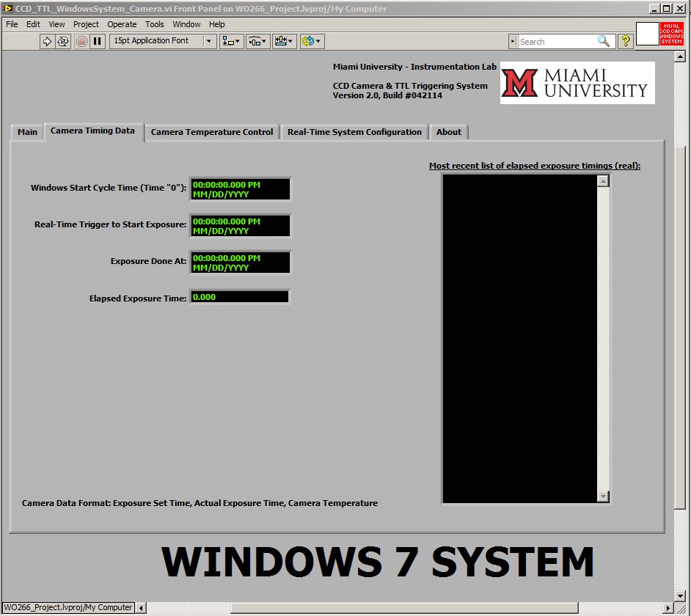Switch to the Camera Temperature Control tab
The image size is (691, 616).
pos(212,132)
